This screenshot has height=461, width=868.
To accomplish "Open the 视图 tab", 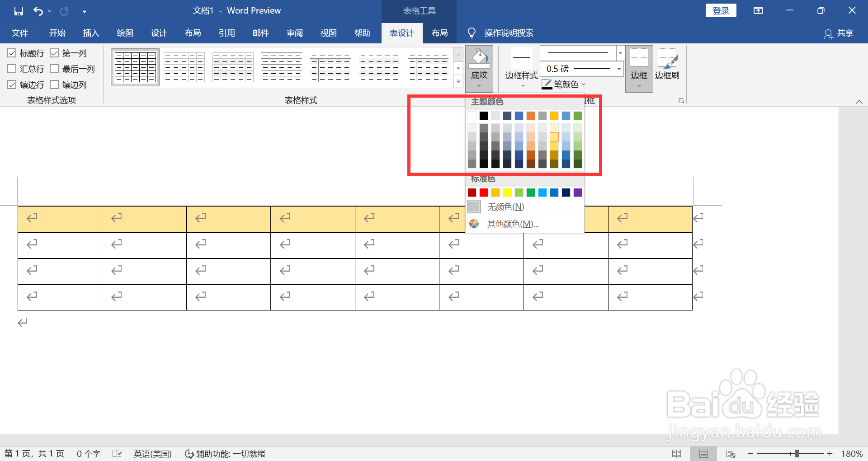I will coord(328,33).
